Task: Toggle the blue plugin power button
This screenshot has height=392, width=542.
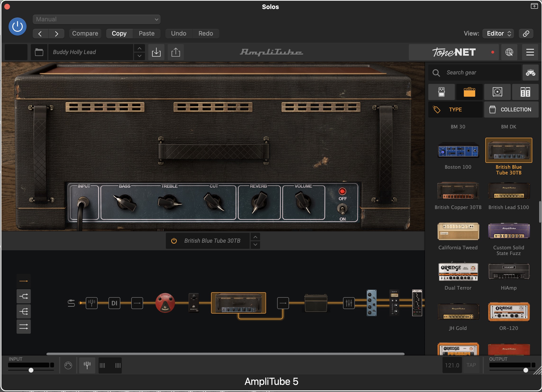Action: (18, 27)
